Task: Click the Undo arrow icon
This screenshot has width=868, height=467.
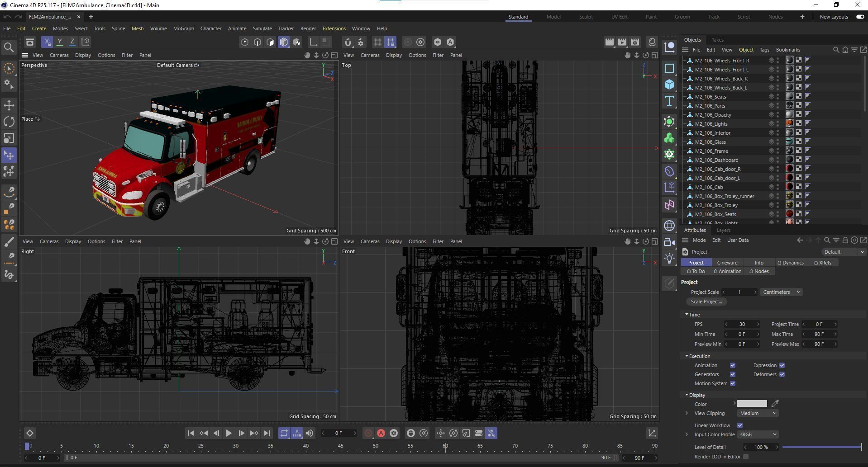Action: 7,17
